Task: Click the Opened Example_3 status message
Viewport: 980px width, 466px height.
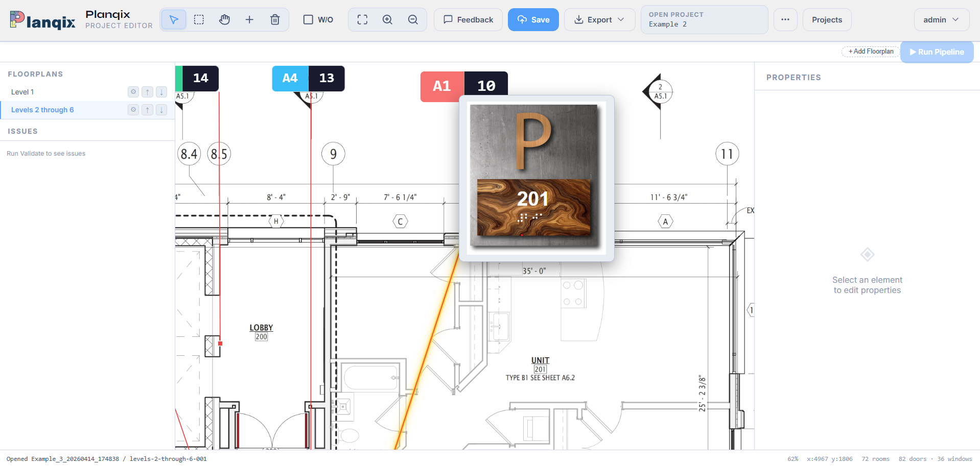Action: pos(107,459)
